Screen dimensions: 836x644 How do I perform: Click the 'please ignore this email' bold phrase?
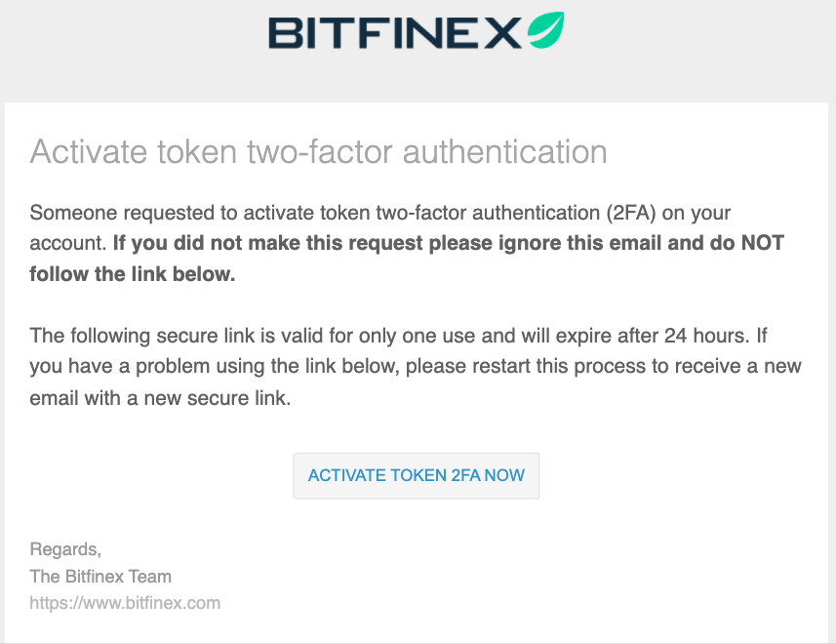545,243
